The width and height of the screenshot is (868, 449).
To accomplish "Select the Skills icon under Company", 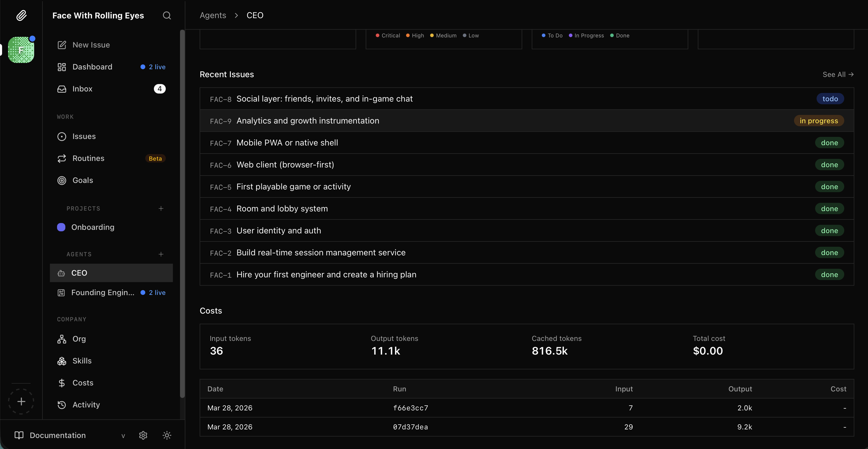I will (x=62, y=361).
